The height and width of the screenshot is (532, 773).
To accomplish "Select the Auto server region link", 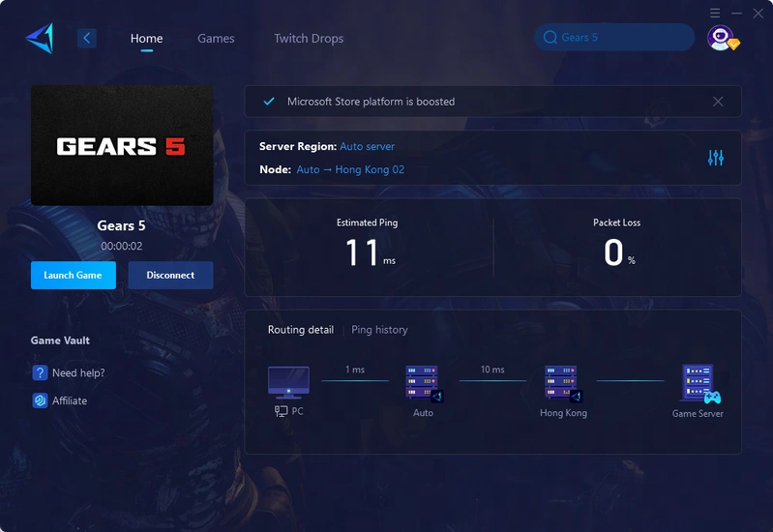I will tap(368, 146).
